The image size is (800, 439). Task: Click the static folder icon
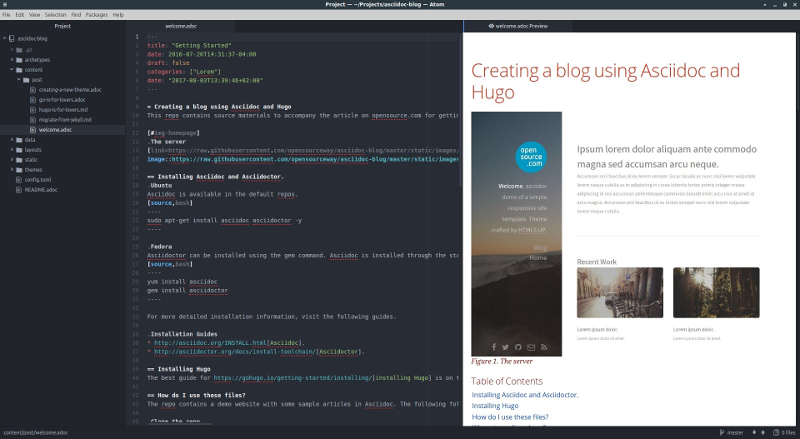click(x=19, y=160)
